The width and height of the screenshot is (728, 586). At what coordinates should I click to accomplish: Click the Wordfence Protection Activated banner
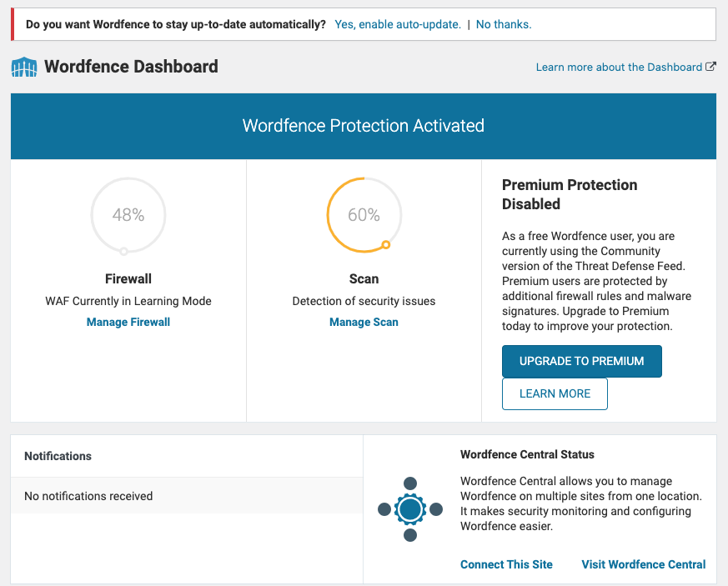click(x=364, y=126)
